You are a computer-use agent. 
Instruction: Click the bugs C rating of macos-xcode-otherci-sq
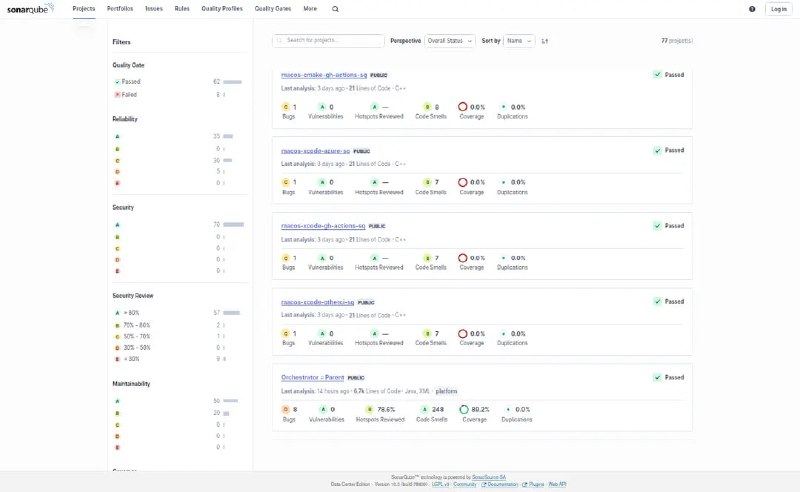click(x=286, y=333)
